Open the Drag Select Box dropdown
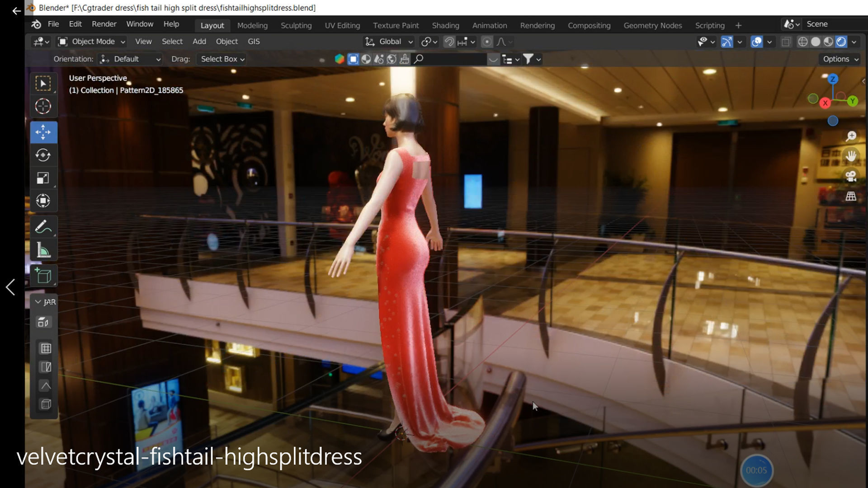This screenshot has width=868, height=488. tap(222, 59)
